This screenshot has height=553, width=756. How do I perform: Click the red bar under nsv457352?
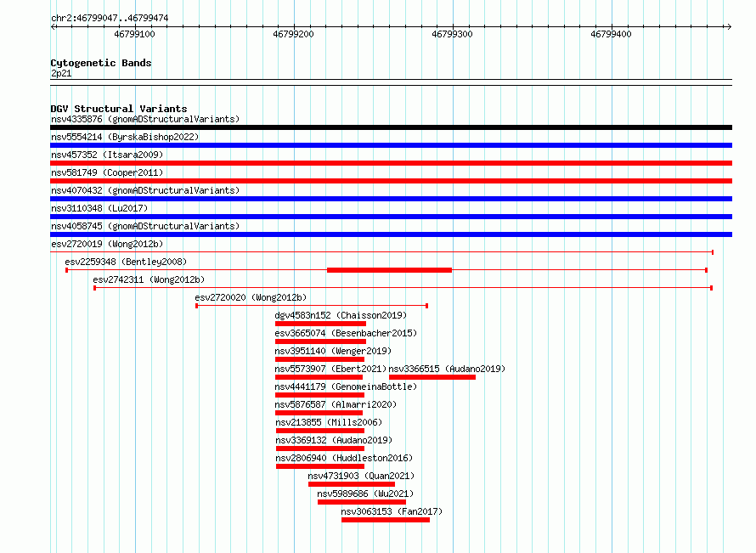[391, 163]
